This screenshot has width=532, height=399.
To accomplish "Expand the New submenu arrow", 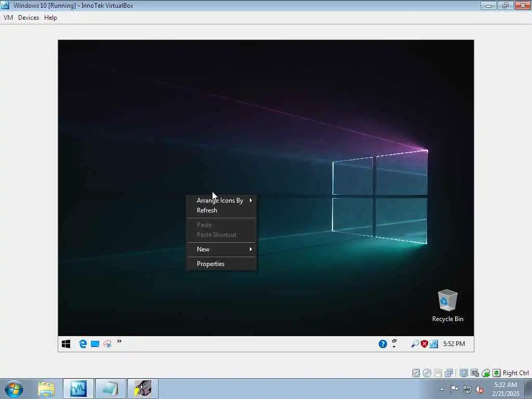I will (251, 249).
